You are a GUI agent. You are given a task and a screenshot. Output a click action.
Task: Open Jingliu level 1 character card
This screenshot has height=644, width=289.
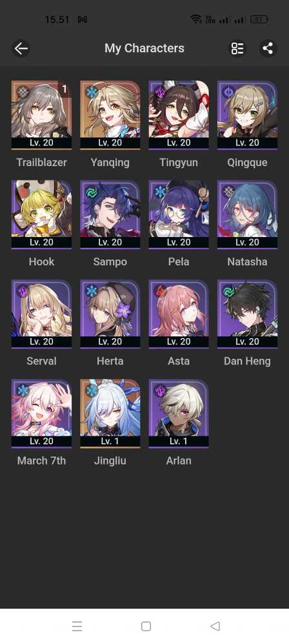[110, 413]
